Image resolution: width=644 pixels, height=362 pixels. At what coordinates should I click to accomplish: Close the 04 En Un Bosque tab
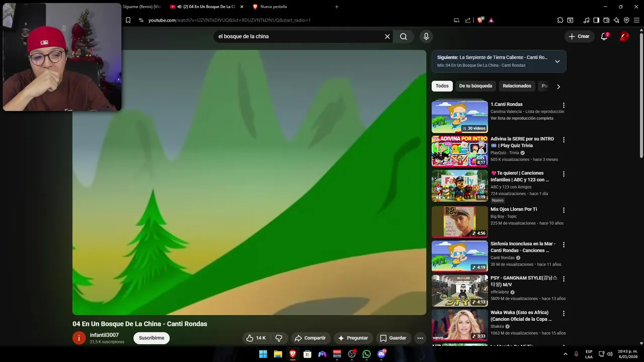tap(242, 7)
